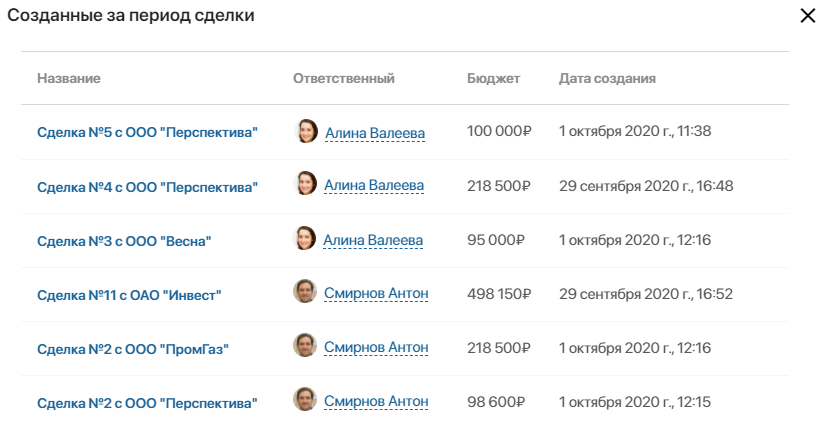Click Смирнов Антон's avatar in ПромГаз row

tap(305, 345)
